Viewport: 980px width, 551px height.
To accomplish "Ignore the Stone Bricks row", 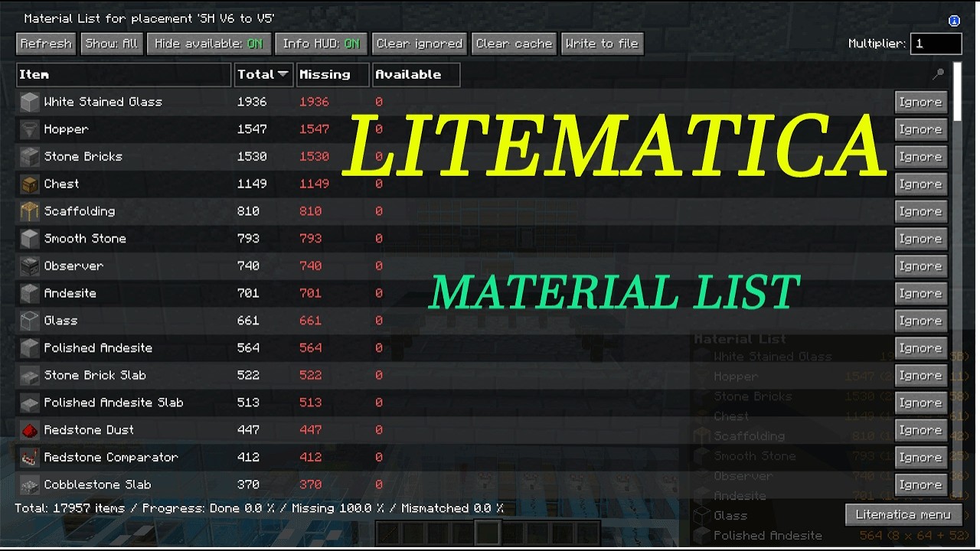I will tap(921, 157).
